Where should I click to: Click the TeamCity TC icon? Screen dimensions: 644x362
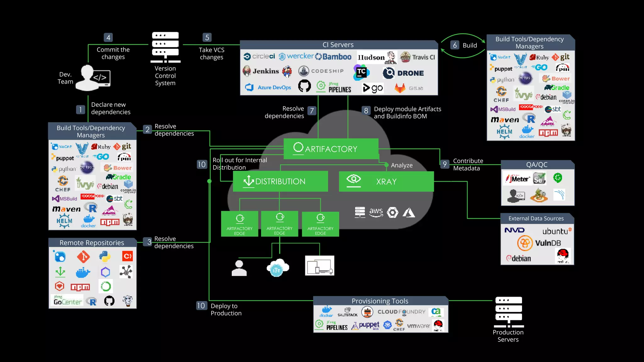pos(361,72)
